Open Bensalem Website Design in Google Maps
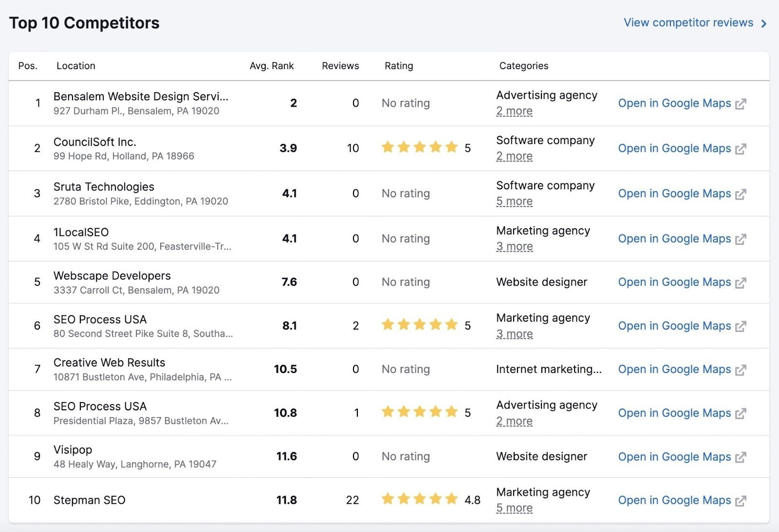This screenshot has height=532, width=779. (674, 103)
